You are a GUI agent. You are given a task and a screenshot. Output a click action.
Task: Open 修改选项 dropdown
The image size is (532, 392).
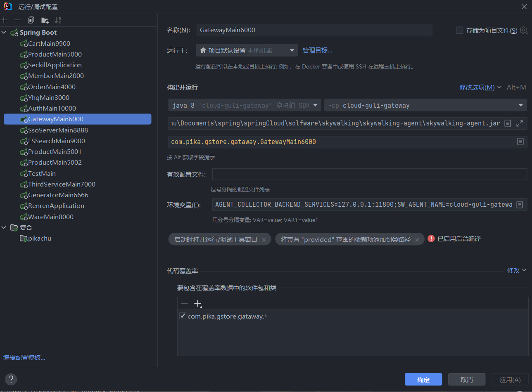480,87
